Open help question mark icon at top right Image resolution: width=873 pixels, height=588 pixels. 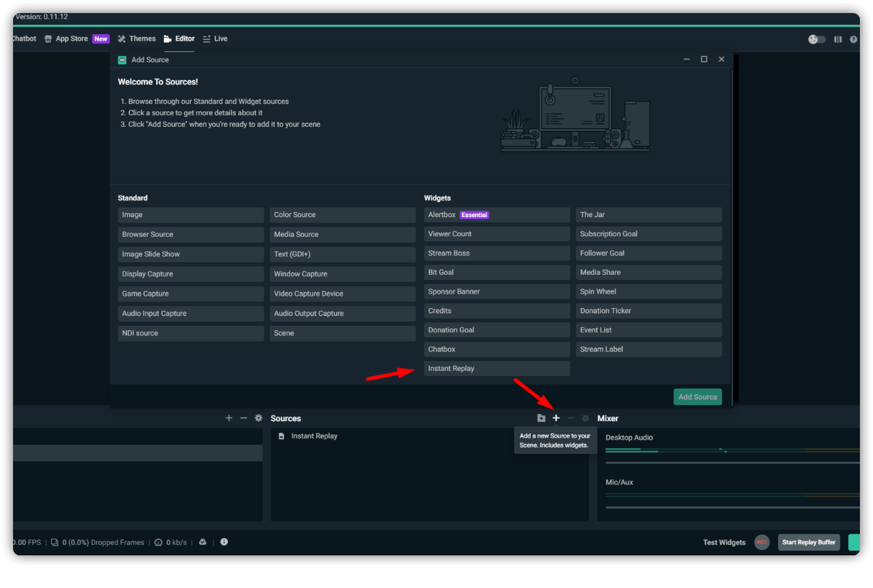(x=853, y=39)
